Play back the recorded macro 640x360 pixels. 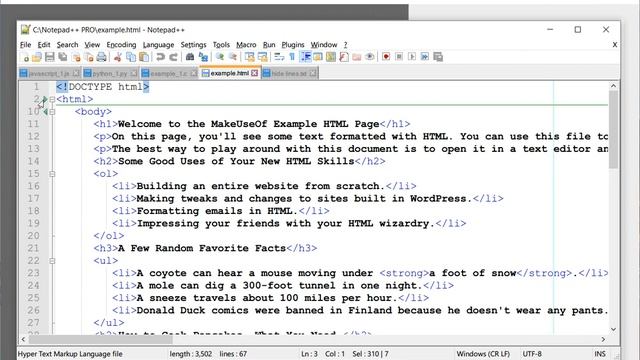pyautogui.click(x=412, y=57)
